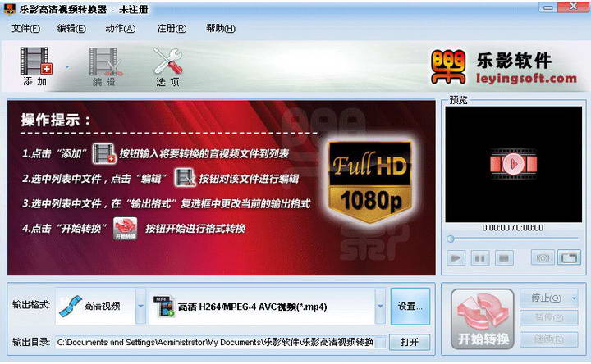Minimize the converter window
The width and height of the screenshot is (591, 364).
tap(548, 7)
